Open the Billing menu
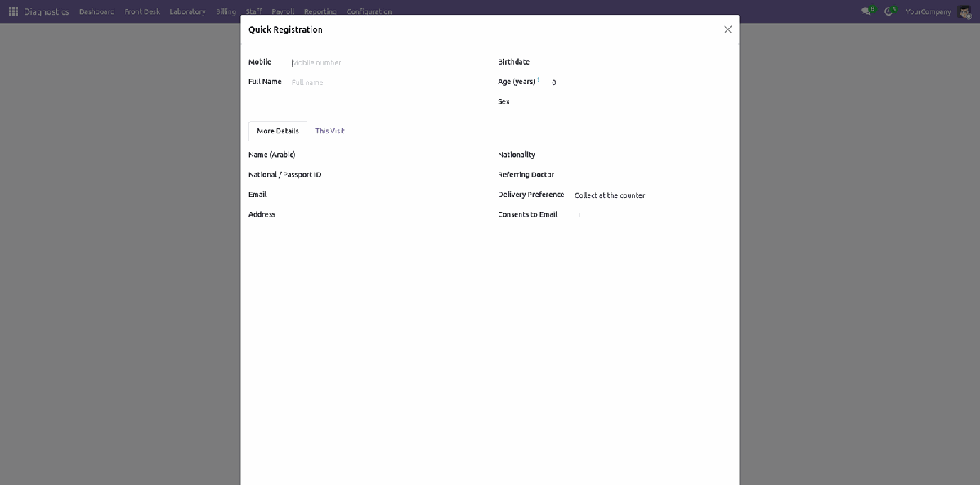 (x=226, y=11)
